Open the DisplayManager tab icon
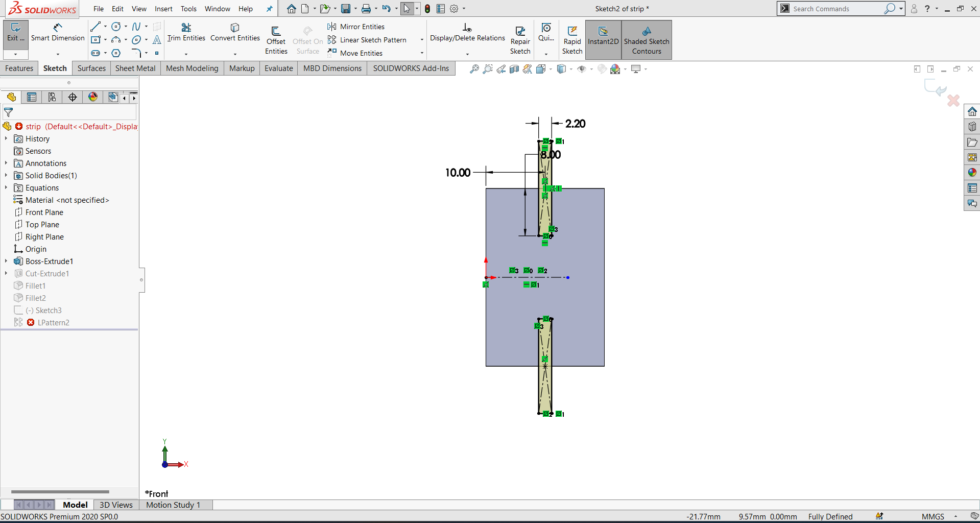This screenshot has width=980, height=523. pos(93,97)
